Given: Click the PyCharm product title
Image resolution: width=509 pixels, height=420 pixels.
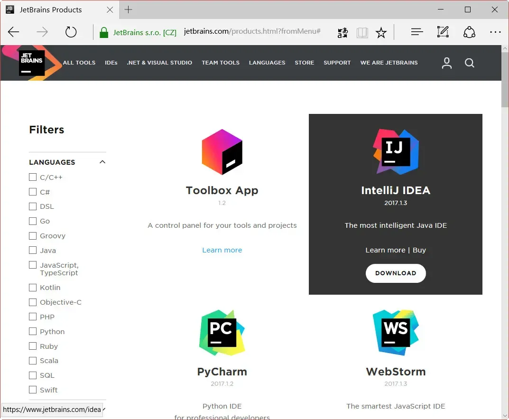Looking at the screenshot, I should (x=222, y=372).
